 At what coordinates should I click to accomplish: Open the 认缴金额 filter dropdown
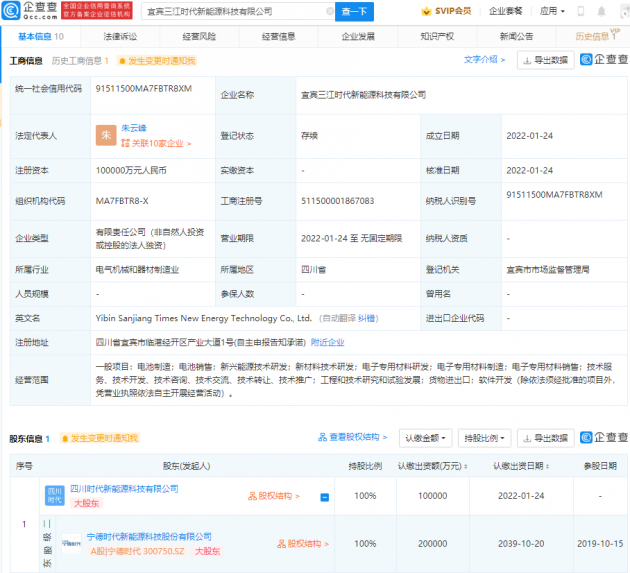[425, 438]
